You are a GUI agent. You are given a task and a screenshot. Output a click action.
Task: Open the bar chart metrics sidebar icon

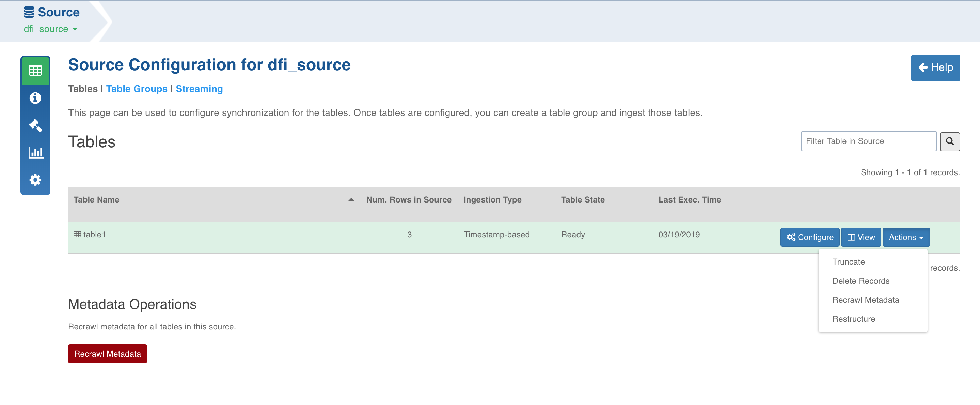pyautogui.click(x=36, y=153)
